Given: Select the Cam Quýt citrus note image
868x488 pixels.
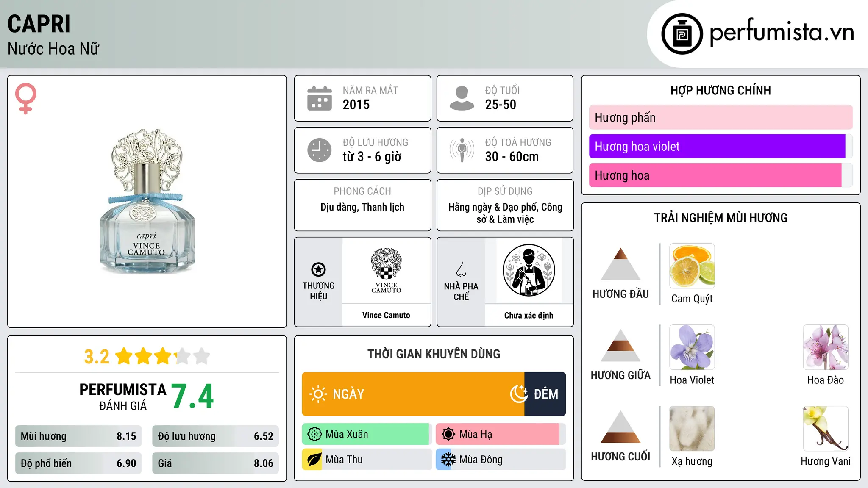Looking at the screenshot, I should [692, 266].
